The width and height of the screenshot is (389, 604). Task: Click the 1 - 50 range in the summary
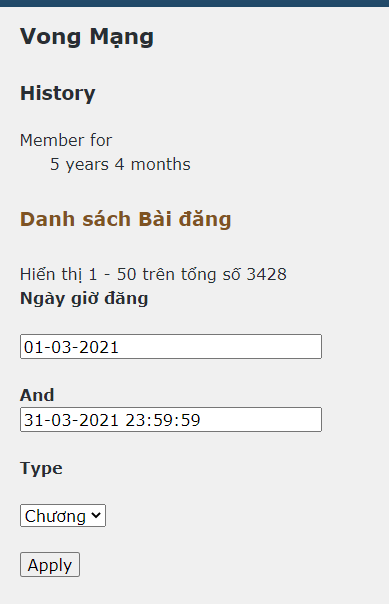click(x=112, y=274)
